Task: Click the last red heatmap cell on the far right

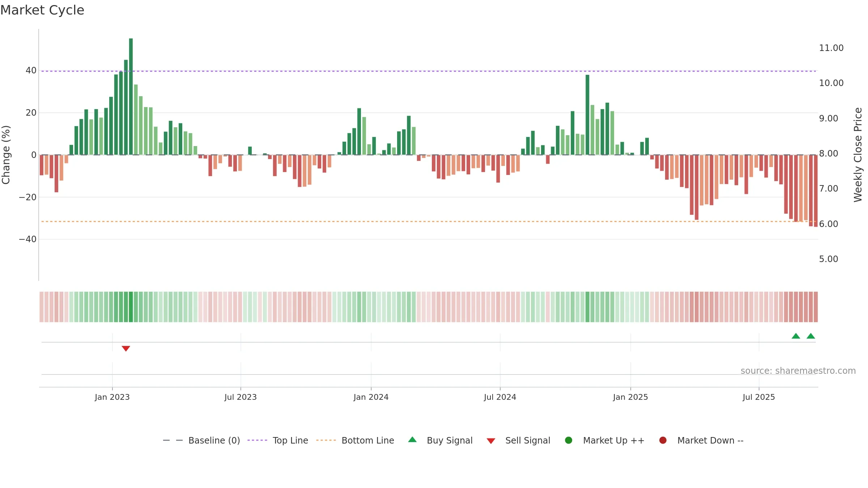Action: tap(816, 307)
